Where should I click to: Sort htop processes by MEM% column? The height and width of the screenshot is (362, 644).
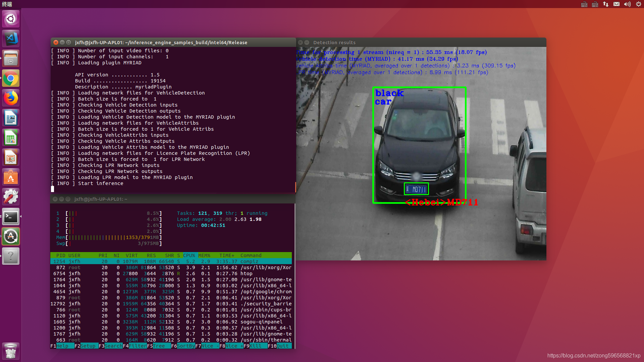coord(204,255)
